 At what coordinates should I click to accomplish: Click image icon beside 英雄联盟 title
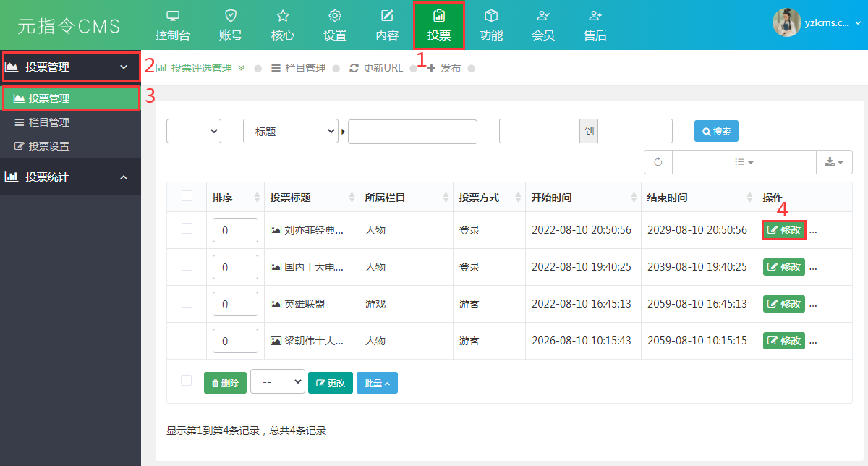click(276, 304)
